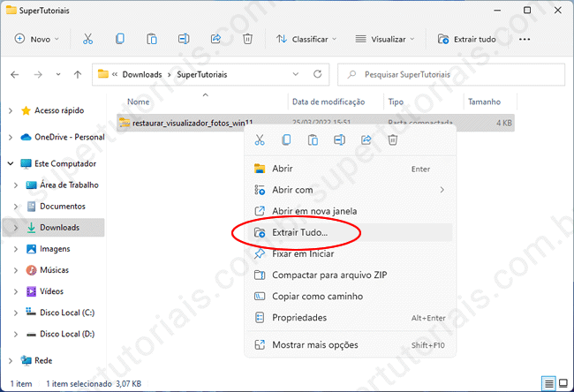Open the Novo dropdown menu
Image resolution: width=574 pixels, height=392 pixels.
(x=37, y=39)
